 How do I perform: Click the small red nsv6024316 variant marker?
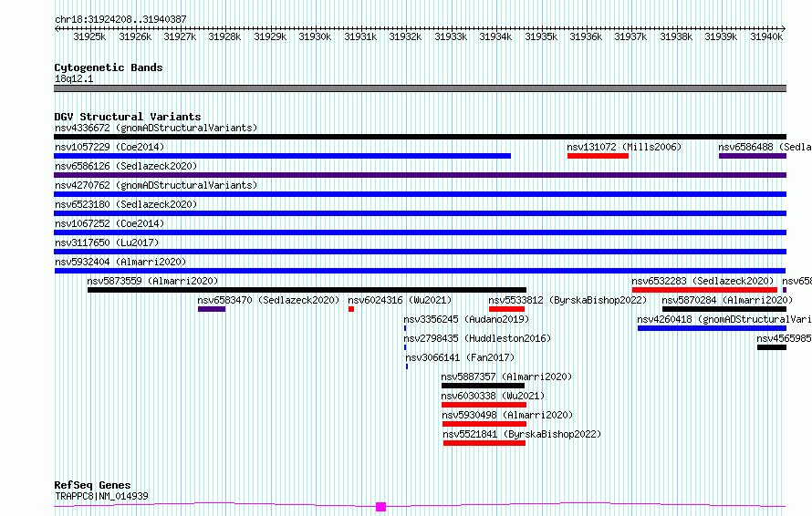coord(351,309)
